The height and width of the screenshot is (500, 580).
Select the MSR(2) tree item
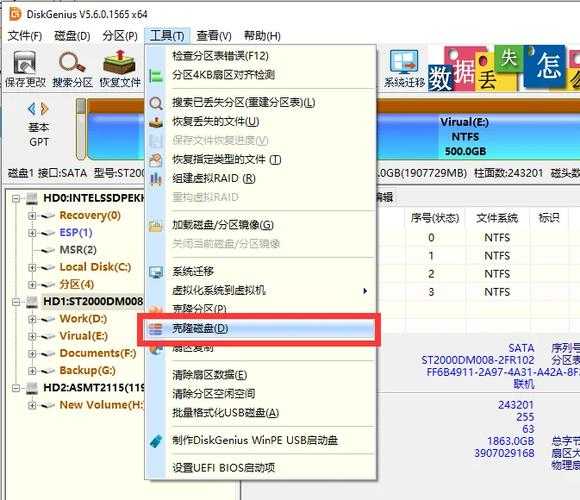click(78, 250)
